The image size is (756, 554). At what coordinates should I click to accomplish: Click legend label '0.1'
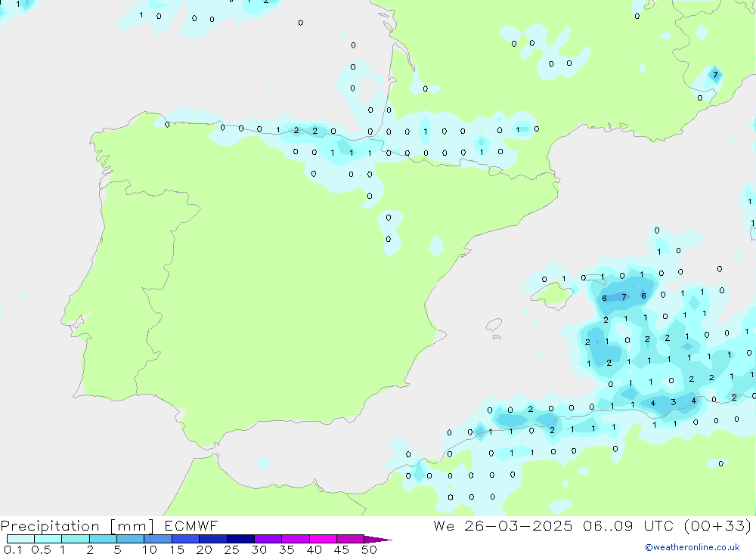13,549
